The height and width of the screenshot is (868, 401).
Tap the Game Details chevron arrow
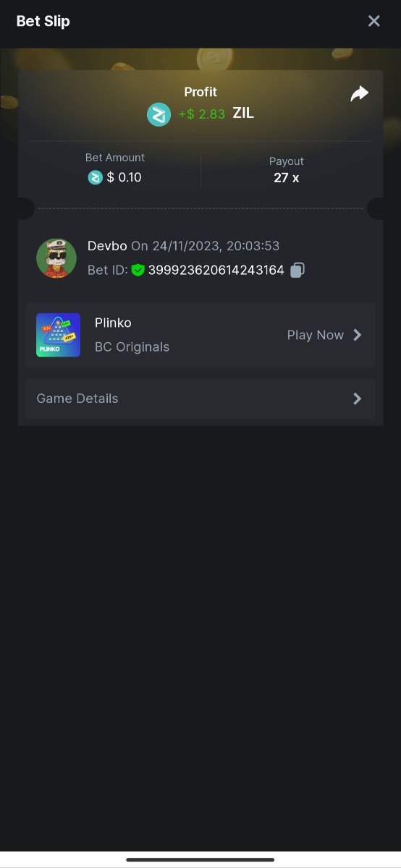(357, 399)
